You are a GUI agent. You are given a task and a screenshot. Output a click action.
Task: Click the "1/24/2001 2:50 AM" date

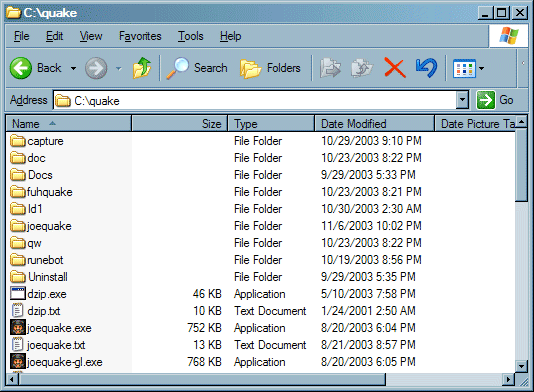pos(368,311)
